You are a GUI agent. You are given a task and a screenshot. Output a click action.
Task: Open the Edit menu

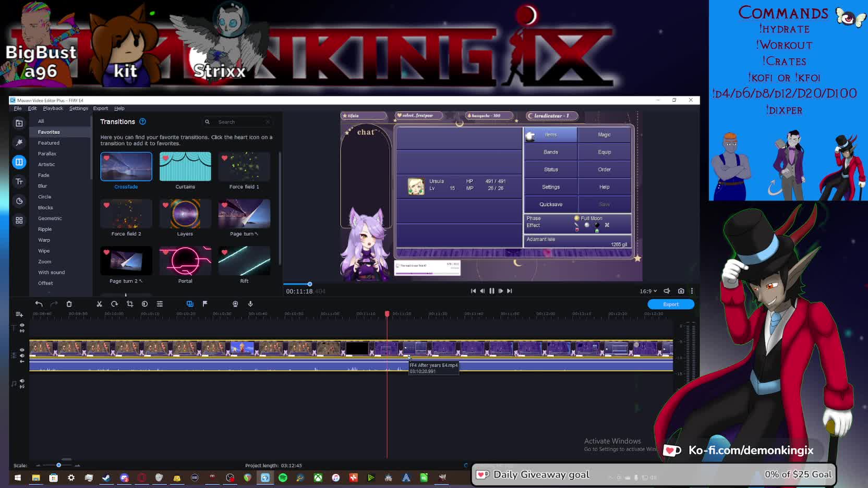(32, 108)
